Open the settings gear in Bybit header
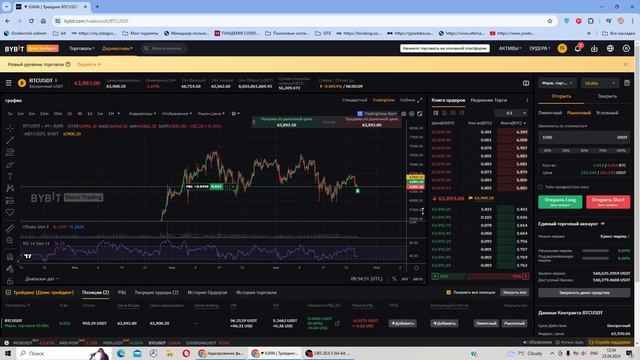 pyautogui.click(x=626, y=49)
